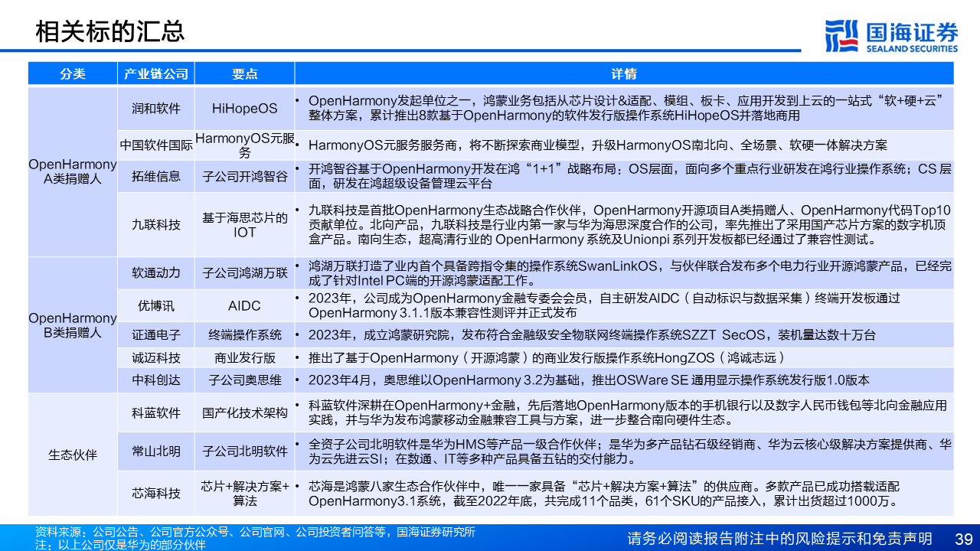Click the 分类 column header
The width and height of the screenshot is (980, 551).
click(73, 74)
